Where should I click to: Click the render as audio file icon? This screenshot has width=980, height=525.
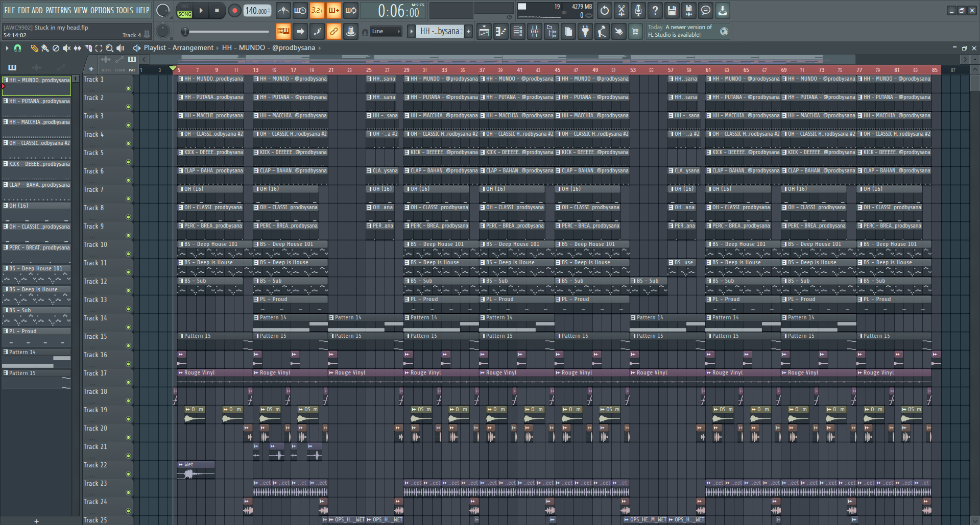[689, 10]
